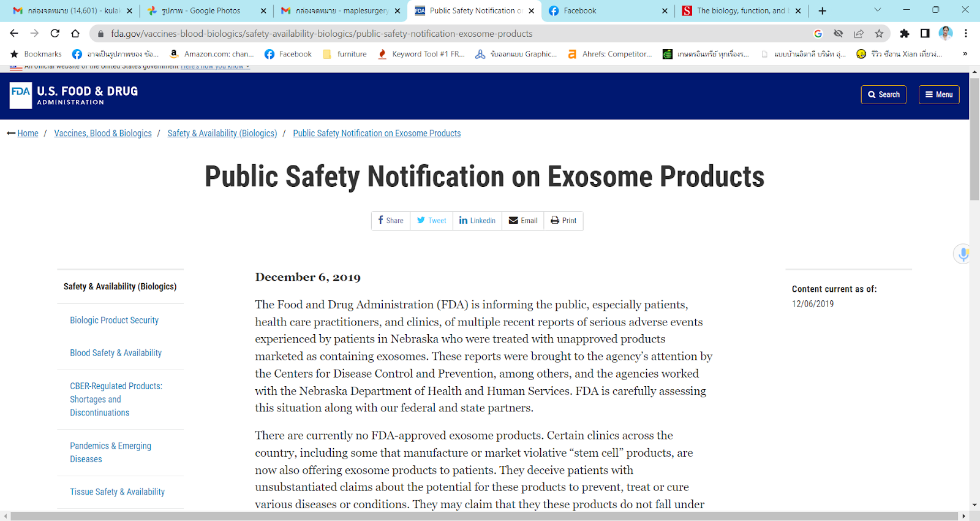The height and width of the screenshot is (521, 980).
Task: Open Facebook bookmark in bookmarks bar
Action: [x=288, y=54]
